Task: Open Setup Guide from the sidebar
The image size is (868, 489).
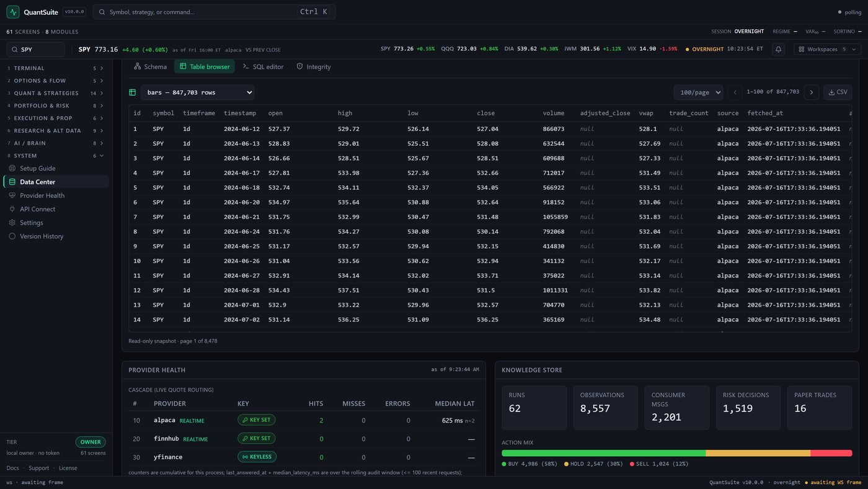Action: click(x=37, y=168)
